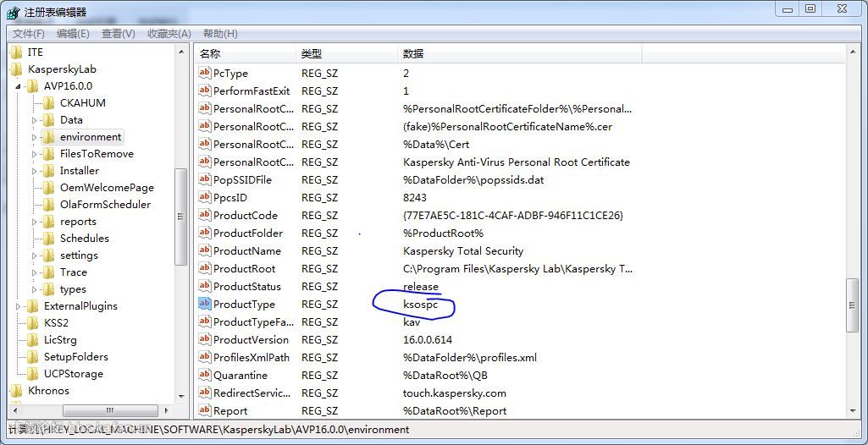Open the 查看(V) menu
The width and height of the screenshot is (868, 445).
point(119,34)
